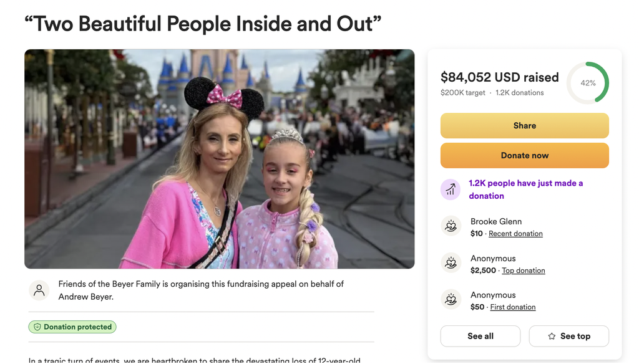Follow the First donation link
Viewport: 639px width, 364px height.
(512, 307)
